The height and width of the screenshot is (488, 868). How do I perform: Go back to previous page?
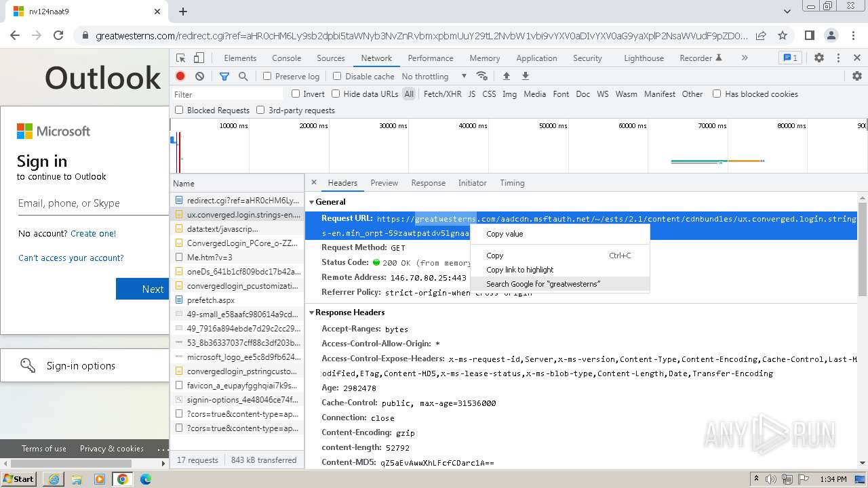[x=15, y=35]
